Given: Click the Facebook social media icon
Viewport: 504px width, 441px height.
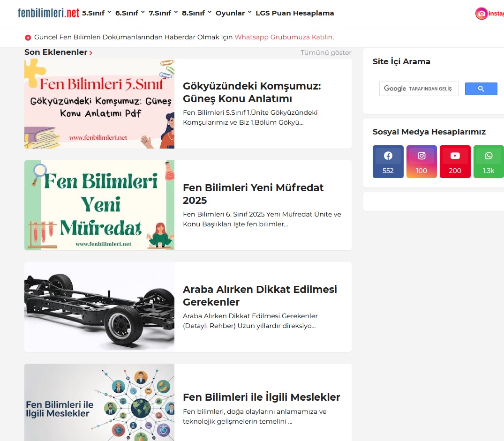Looking at the screenshot, I should (x=388, y=157).
